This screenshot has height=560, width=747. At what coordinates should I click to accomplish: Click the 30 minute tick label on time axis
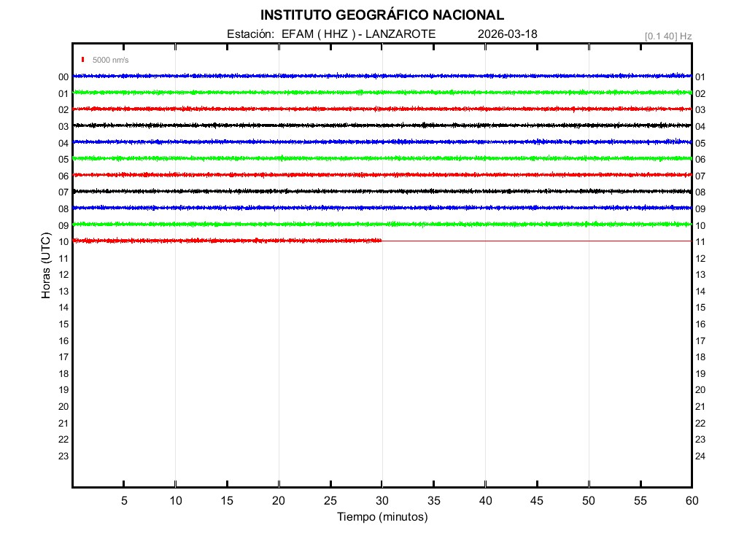tap(382, 501)
